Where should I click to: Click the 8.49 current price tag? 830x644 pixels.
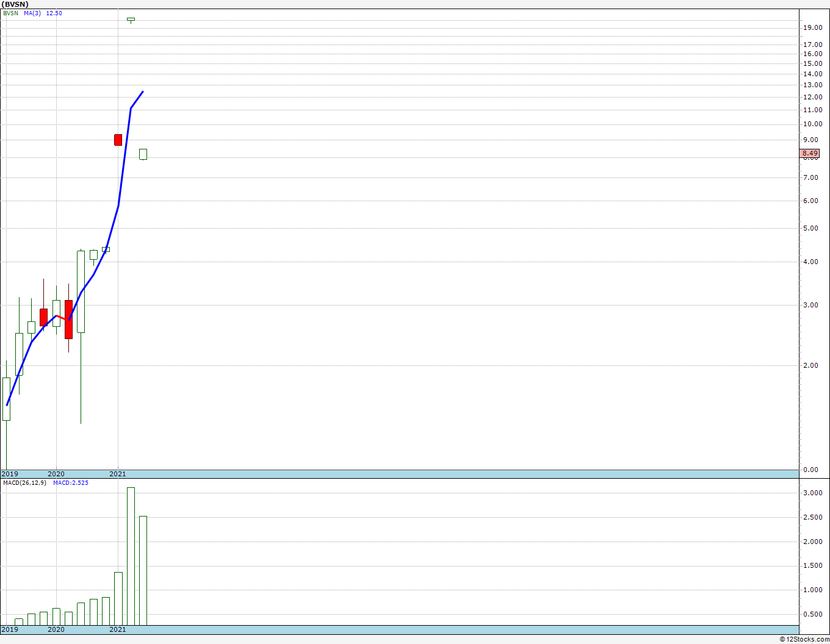pos(810,154)
